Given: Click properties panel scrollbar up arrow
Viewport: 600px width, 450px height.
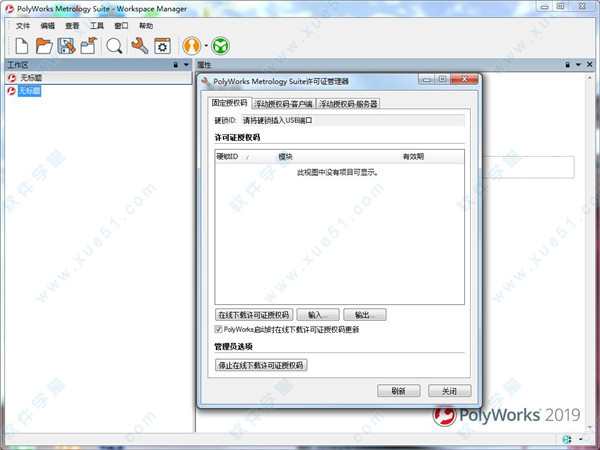Looking at the screenshot, I should [590, 78].
